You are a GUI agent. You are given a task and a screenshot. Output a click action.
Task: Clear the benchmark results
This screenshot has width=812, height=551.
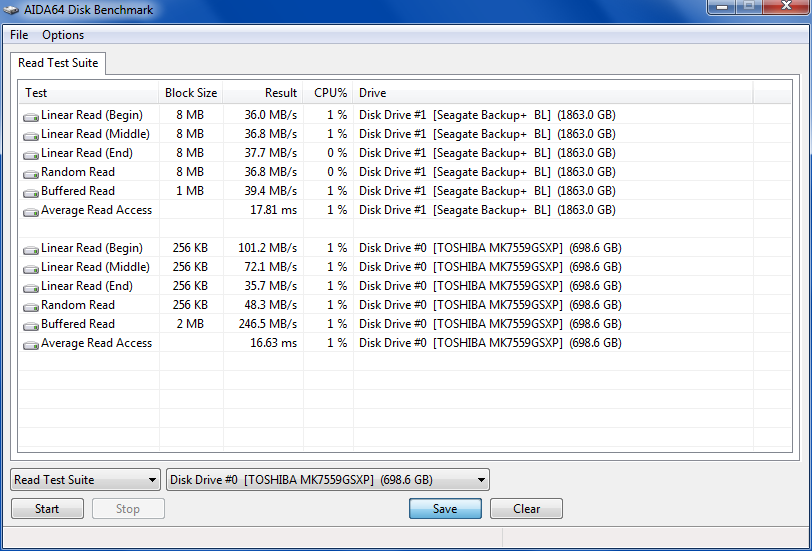pyautogui.click(x=526, y=509)
